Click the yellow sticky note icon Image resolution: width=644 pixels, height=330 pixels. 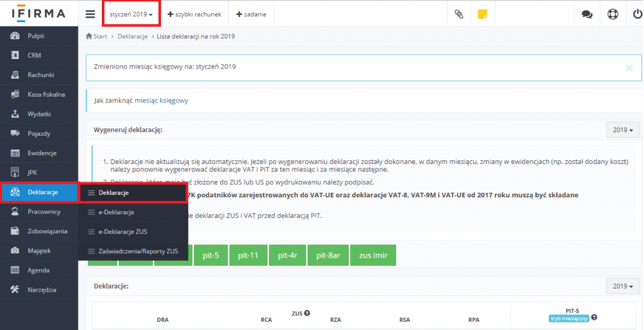pos(482,14)
